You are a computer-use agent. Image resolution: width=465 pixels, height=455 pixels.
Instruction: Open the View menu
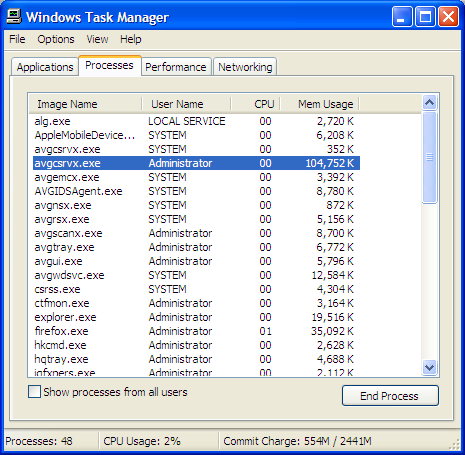click(x=97, y=39)
